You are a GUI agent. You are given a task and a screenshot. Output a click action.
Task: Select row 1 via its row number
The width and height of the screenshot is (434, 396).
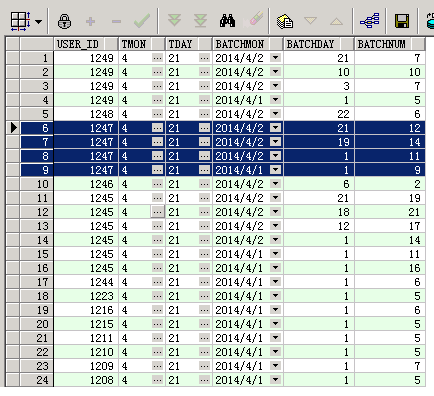coord(37,58)
